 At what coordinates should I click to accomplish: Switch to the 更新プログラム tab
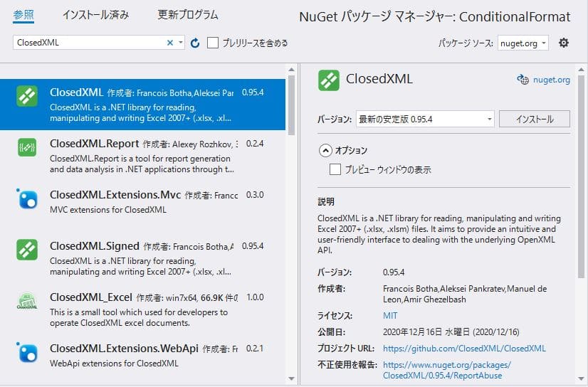point(188,15)
